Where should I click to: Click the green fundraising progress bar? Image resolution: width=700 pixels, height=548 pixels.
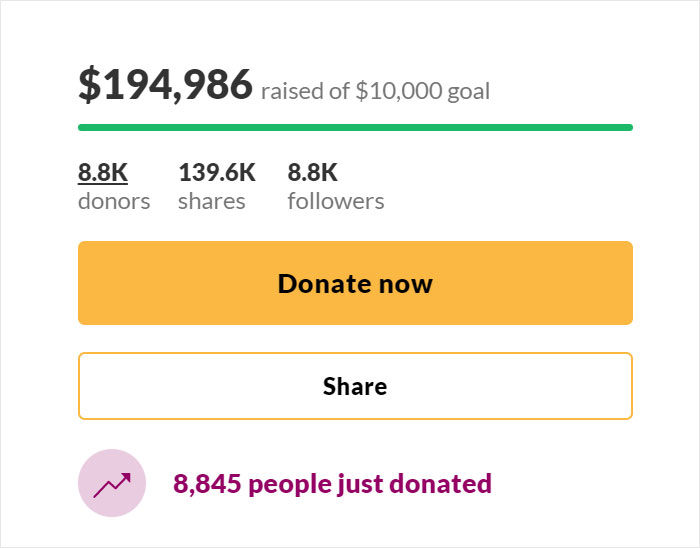[355, 128]
